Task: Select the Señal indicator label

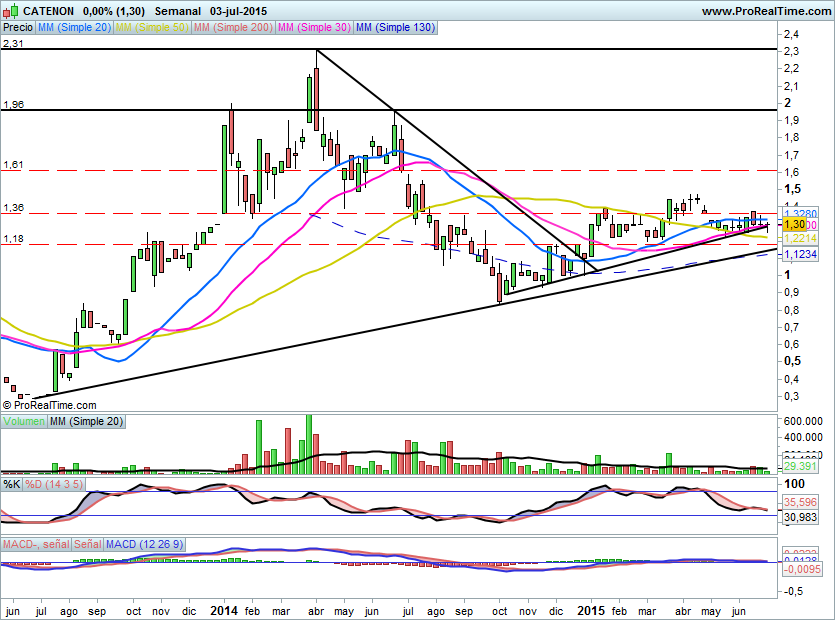Action: click(88, 544)
